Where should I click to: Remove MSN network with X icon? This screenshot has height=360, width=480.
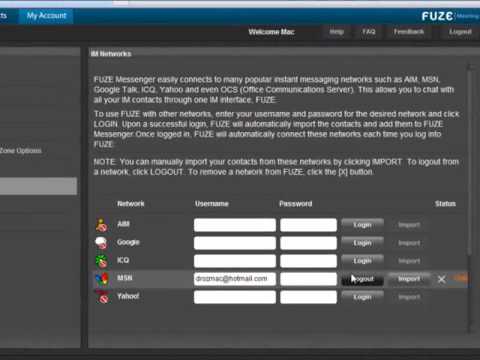pyautogui.click(x=442, y=279)
